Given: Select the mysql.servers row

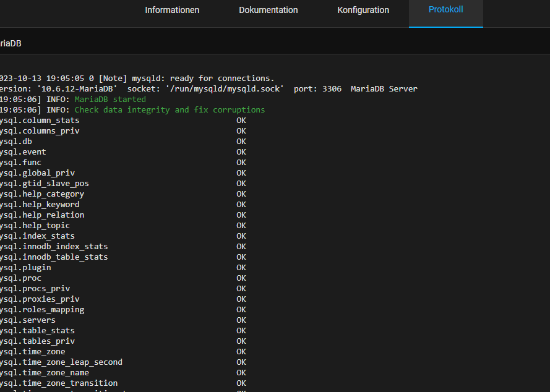Looking at the screenshot, I should tap(123, 320).
